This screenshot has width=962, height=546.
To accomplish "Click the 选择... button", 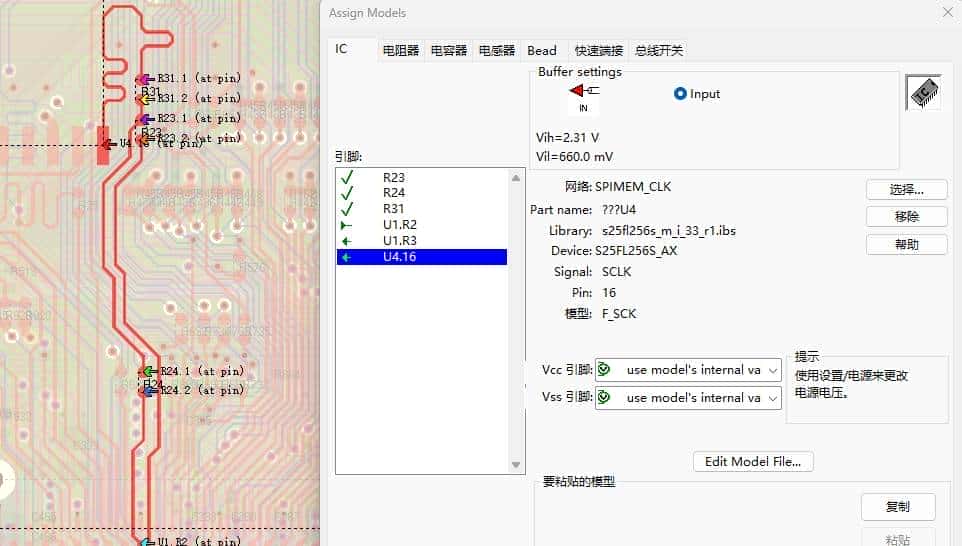I will (x=906, y=190).
